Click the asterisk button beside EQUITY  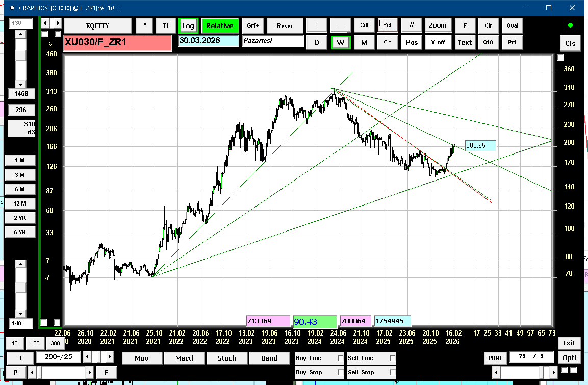(144, 26)
